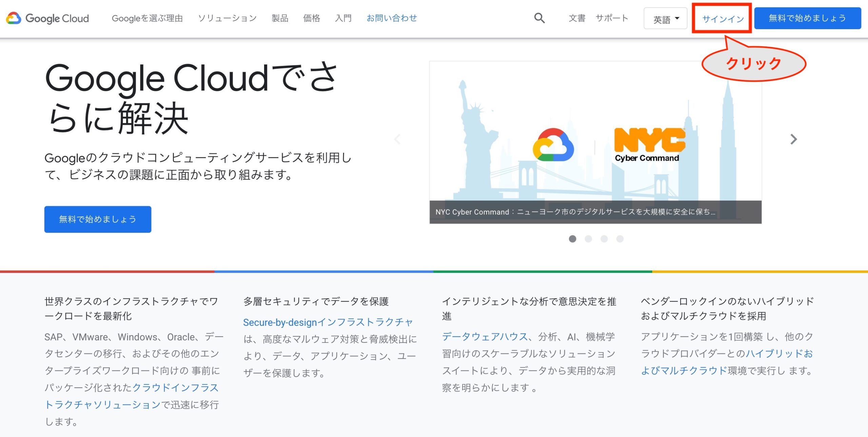Viewport: 868px width, 437px height.
Task: Select the third carousel dot
Action: point(604,239)
